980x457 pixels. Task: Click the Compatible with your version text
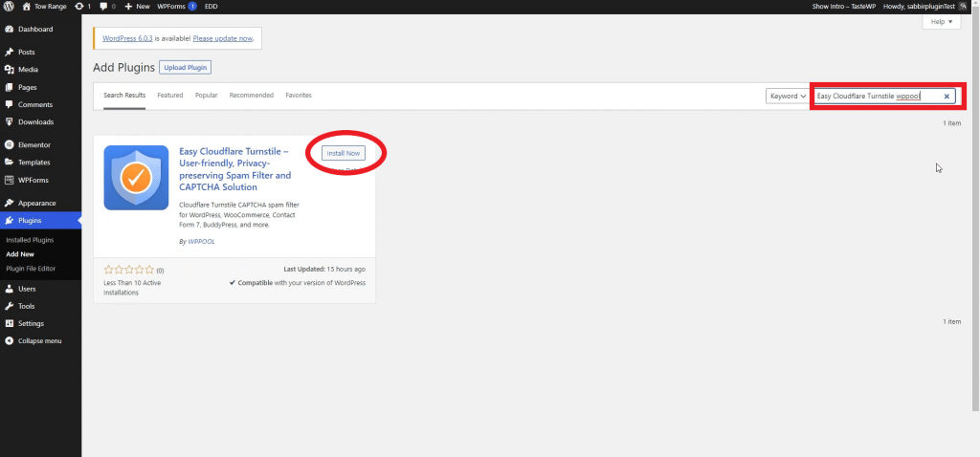coord(298,283)
